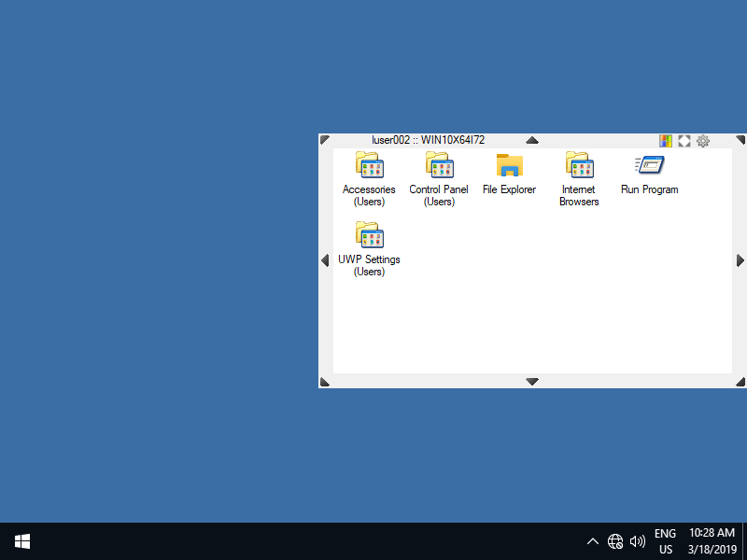Open the Windows Start menu
747x560 pixels.
point(21,541)
